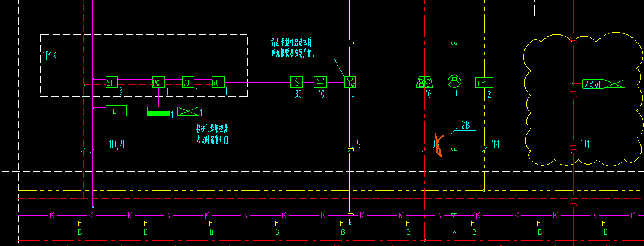The height and width of the screenshot is (246, 644).
Task: Select the solid green filled block symbol
Action: pyautogui.click(x=159, y=112)
